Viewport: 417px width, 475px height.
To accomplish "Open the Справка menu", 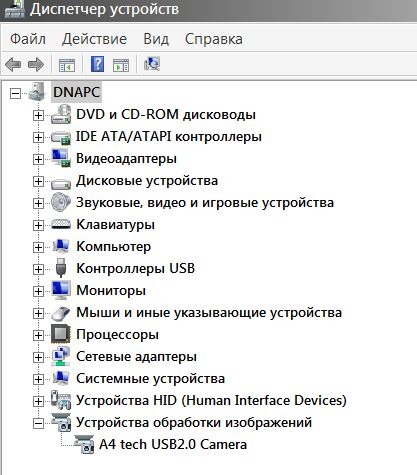I will click(x=214, y=39).
